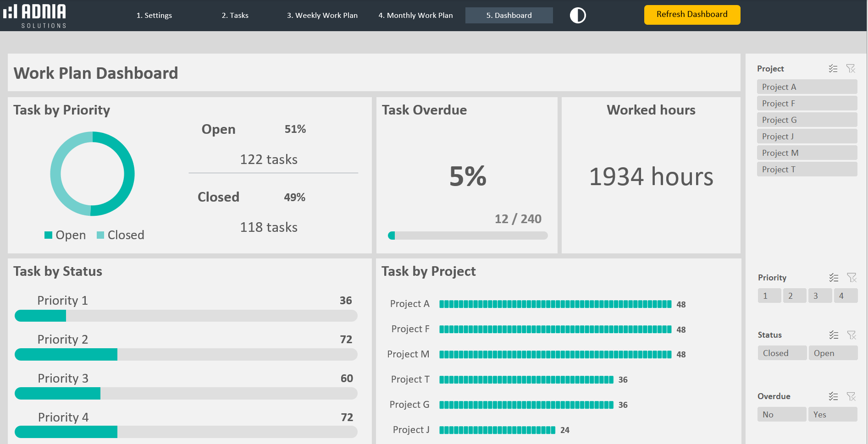Click the Task Overdue progress bar

click(x=468, y=236)
